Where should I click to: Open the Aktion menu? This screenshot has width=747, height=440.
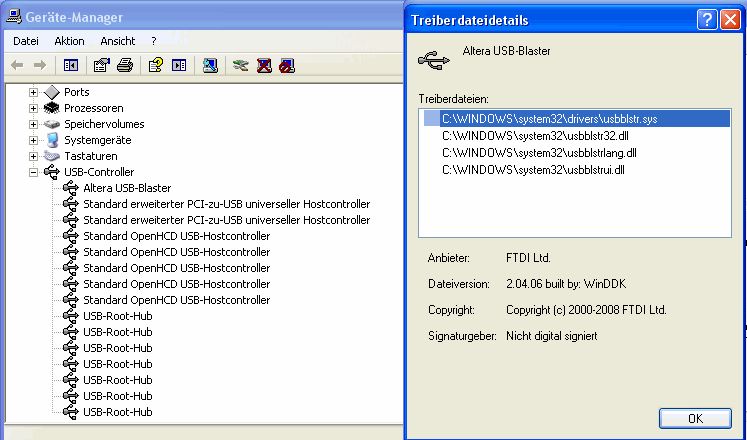click(70, 41)
